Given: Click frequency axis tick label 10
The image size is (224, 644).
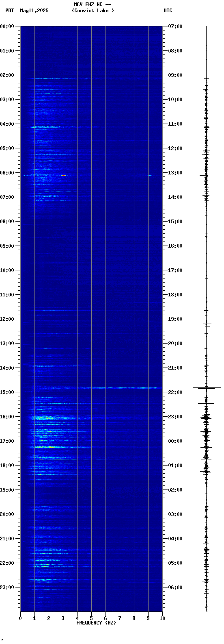Looking at the screenshot, I should (162, 618).
